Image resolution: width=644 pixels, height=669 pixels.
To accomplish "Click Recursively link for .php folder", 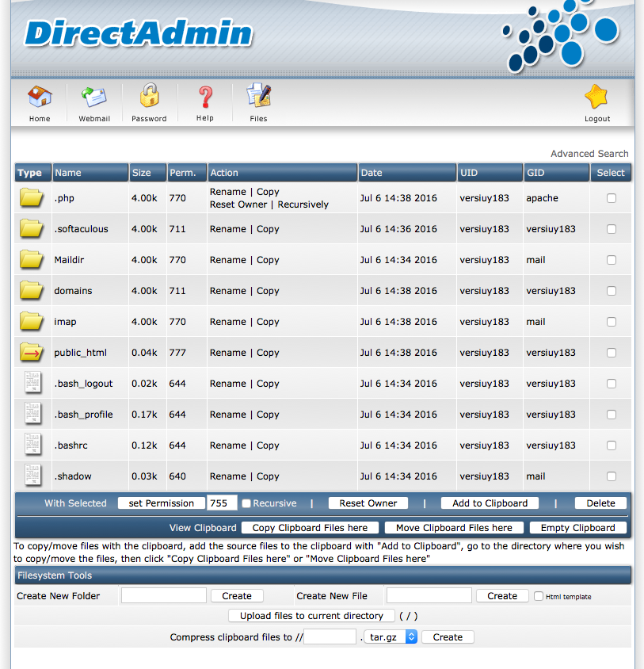I will (x=303, y=205).
